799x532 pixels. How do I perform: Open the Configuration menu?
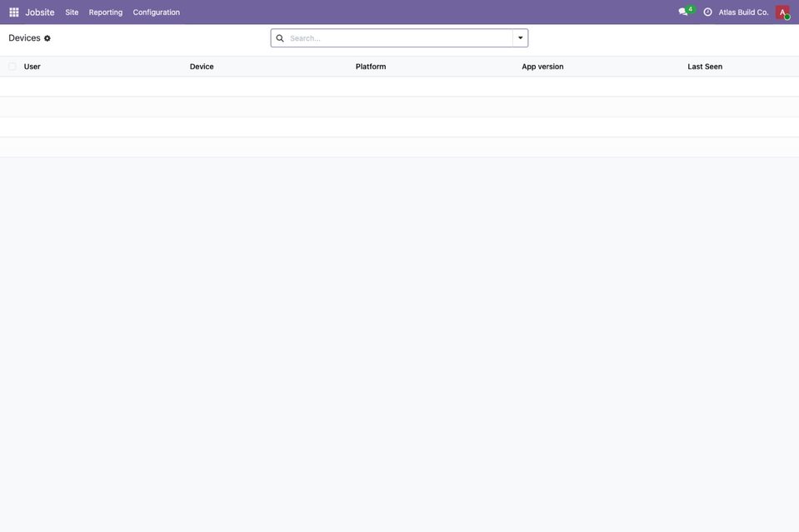pyautogui.click(x=157, y=12)
